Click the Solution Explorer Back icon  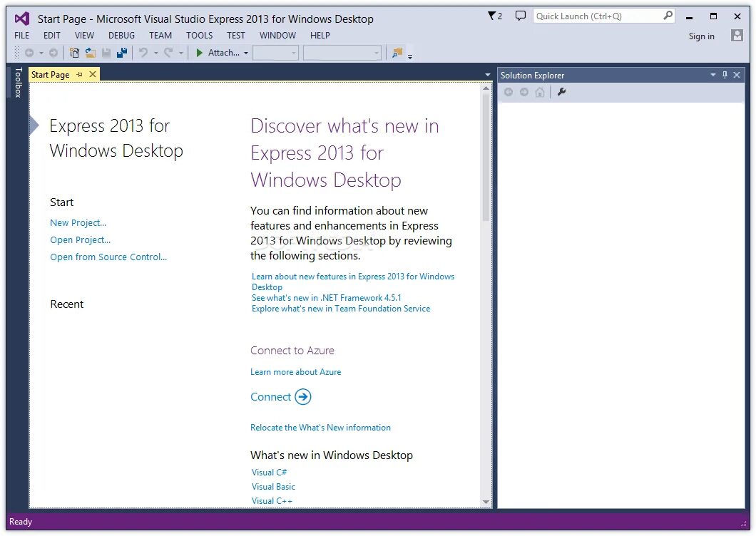(509, 91)
